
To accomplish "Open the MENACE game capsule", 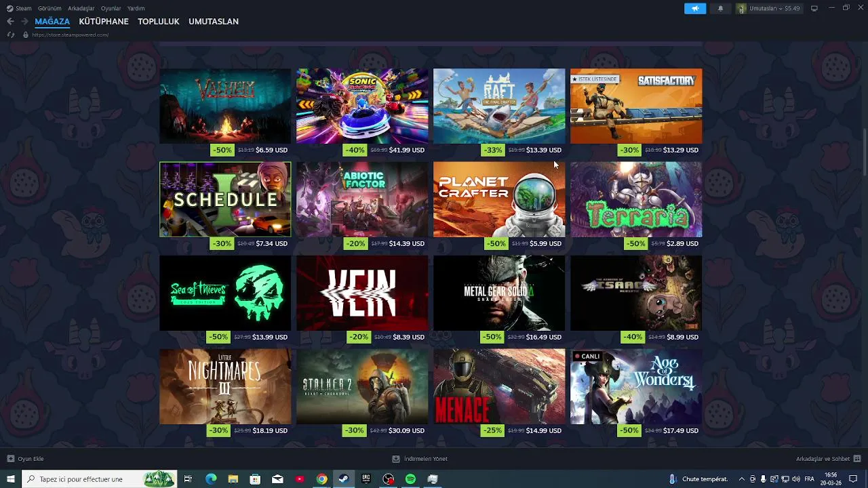I will 499,386.
